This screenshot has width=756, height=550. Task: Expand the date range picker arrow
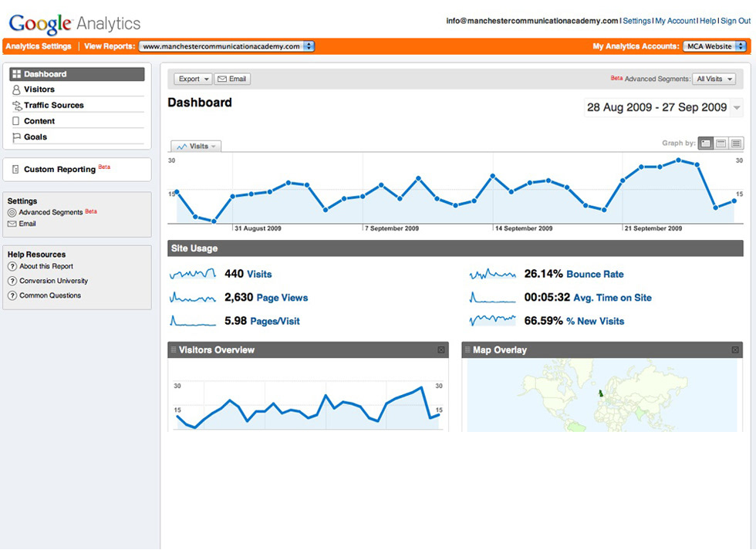[737, 107]
